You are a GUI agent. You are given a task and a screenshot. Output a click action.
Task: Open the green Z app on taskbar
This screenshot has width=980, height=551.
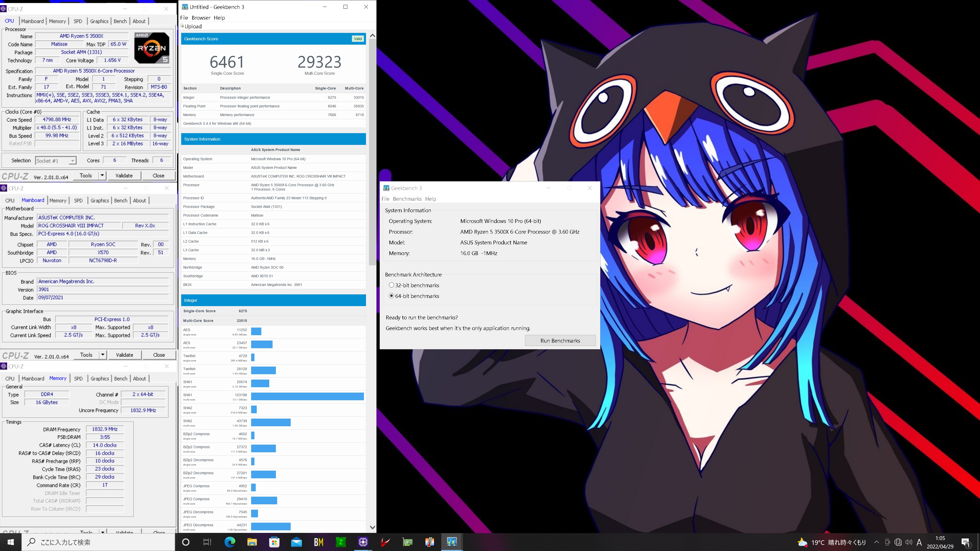341,542
